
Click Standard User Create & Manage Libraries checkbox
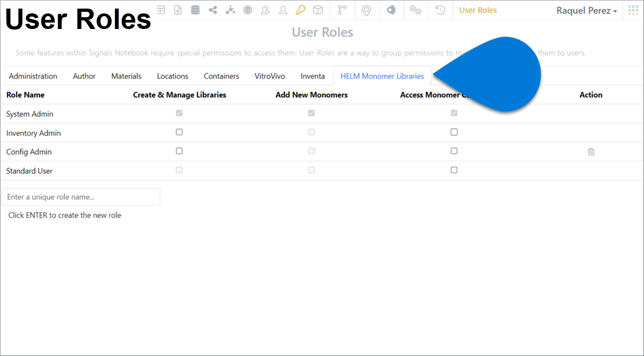179,170
